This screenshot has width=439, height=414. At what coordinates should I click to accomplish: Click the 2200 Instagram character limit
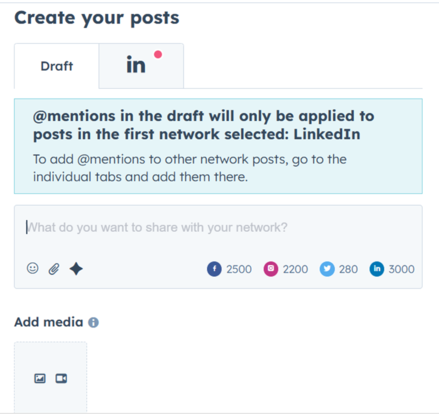pyautogui.click(x=296, y=269)
